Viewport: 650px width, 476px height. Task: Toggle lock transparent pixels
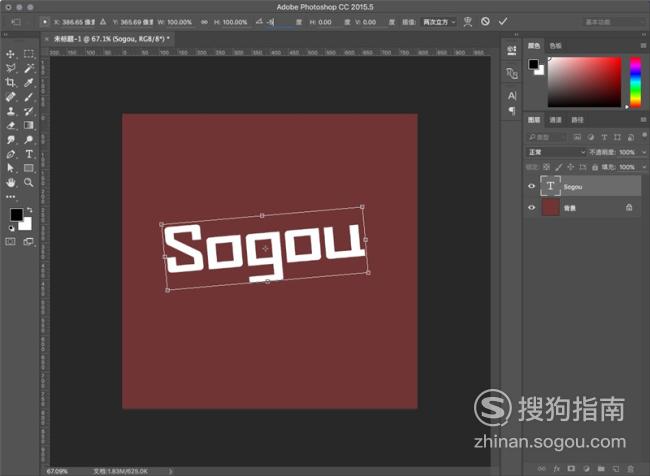click(x=546, y=167)
